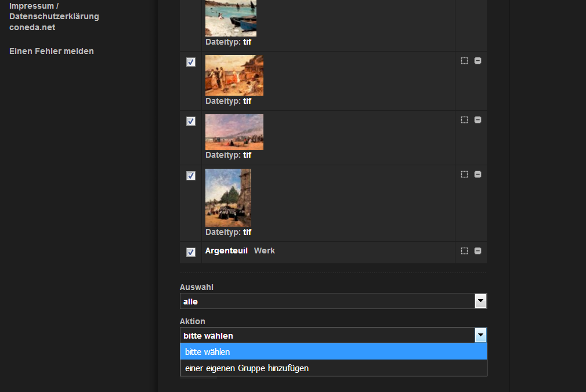
Task: Click dashed-square icon in Argenteuil row
Action: [464, 251]
